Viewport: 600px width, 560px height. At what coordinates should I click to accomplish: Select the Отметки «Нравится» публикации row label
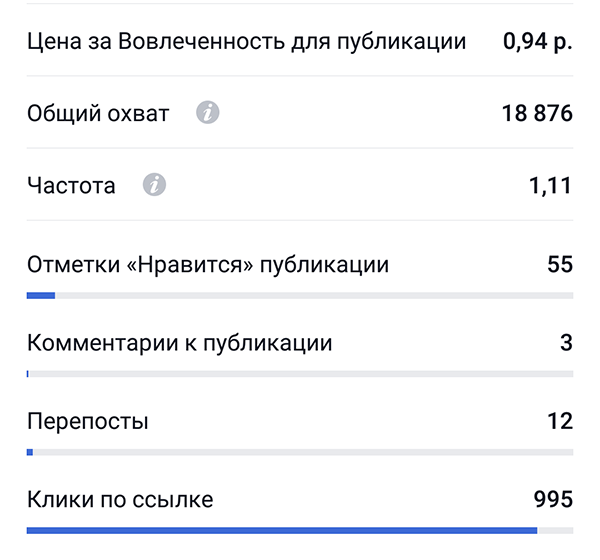point(208,264)
